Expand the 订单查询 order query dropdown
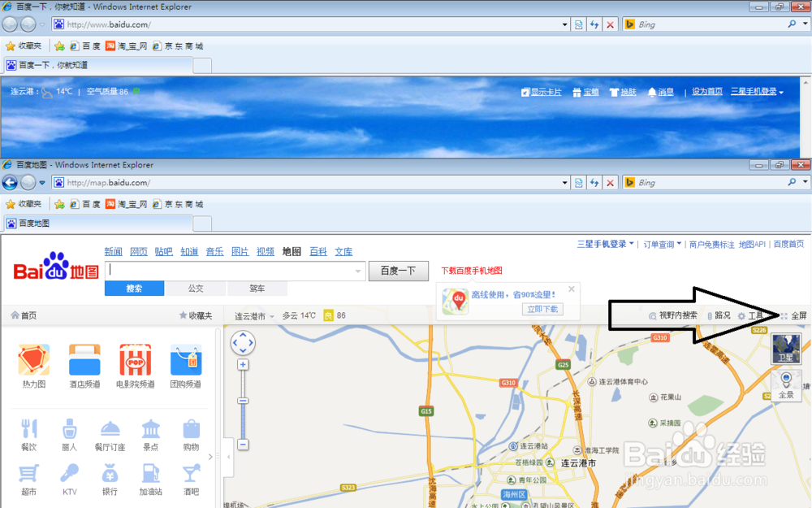812x508 pixels. pos(663,244)
